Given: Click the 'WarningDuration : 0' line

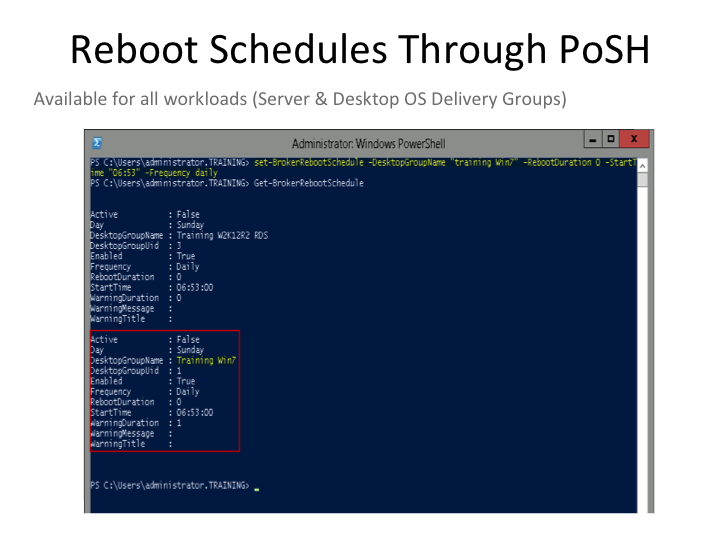Looking at the screenshot, I should tap(136, 298).
